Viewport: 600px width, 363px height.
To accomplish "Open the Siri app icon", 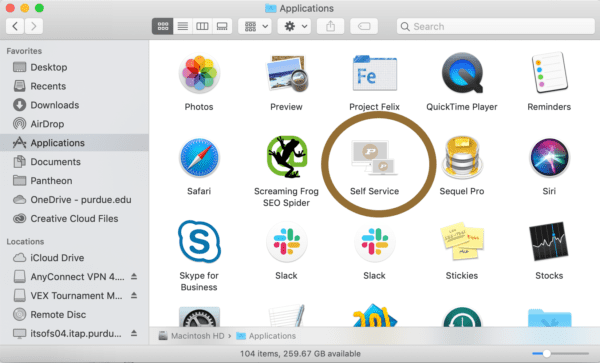I will 549,158.
